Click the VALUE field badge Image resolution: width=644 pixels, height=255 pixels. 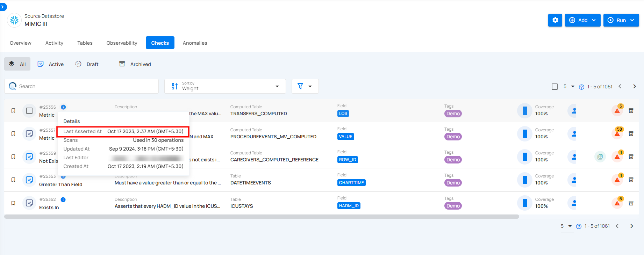point(345,137)
